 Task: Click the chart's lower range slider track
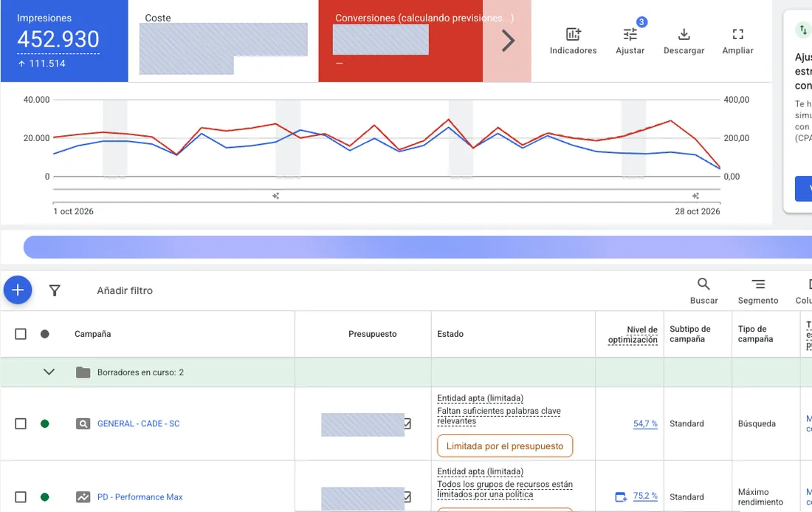pos(386,202)
